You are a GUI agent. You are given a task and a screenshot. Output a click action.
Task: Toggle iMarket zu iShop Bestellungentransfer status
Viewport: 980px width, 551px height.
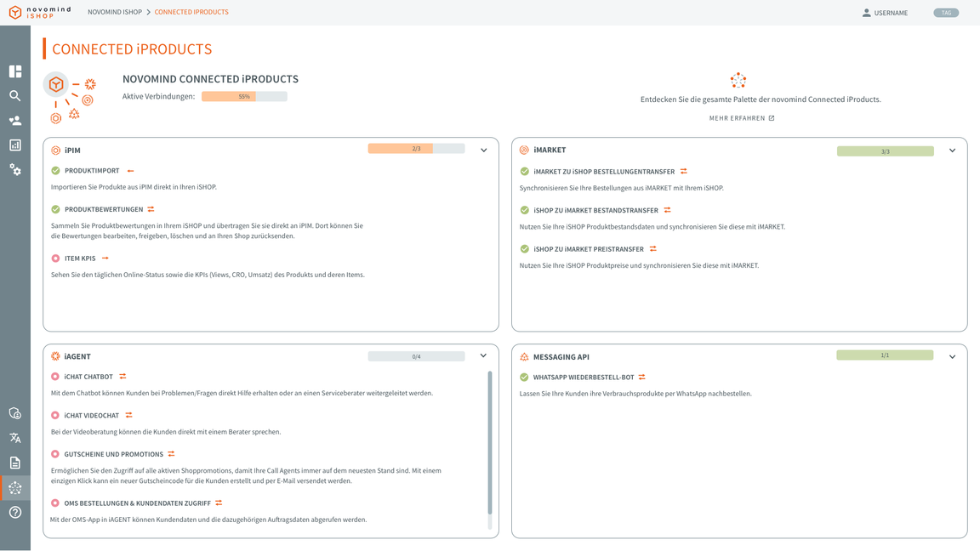pos(524,171)
